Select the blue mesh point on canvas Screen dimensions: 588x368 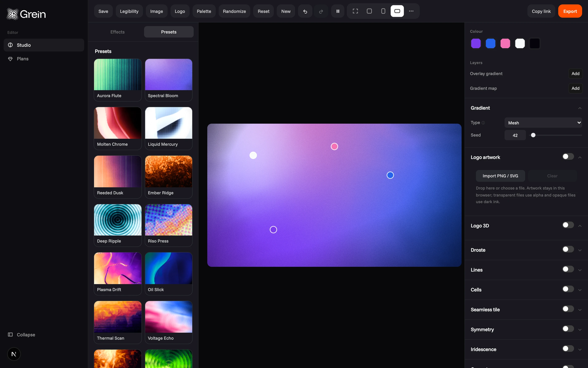[x=390, y=175]
